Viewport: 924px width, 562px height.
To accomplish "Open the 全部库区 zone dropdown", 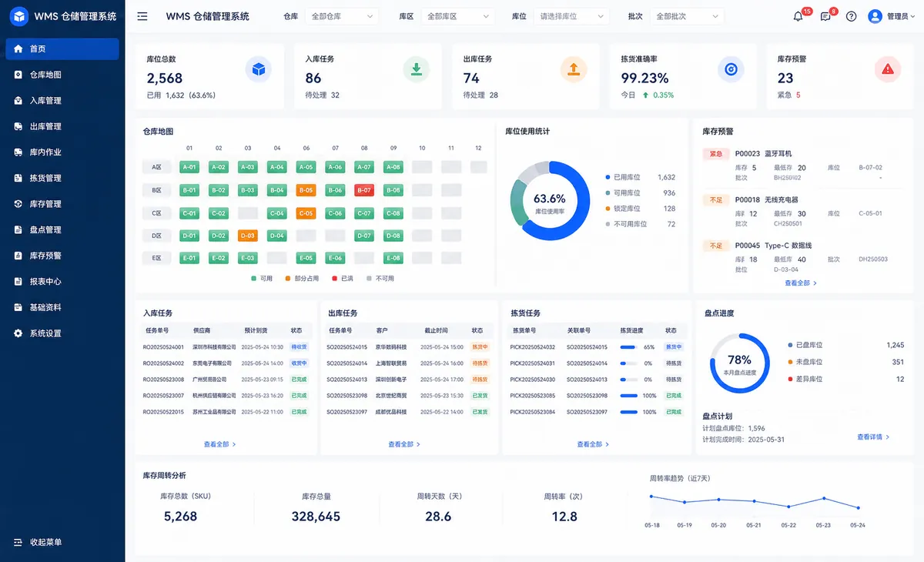I will point(457,16).
